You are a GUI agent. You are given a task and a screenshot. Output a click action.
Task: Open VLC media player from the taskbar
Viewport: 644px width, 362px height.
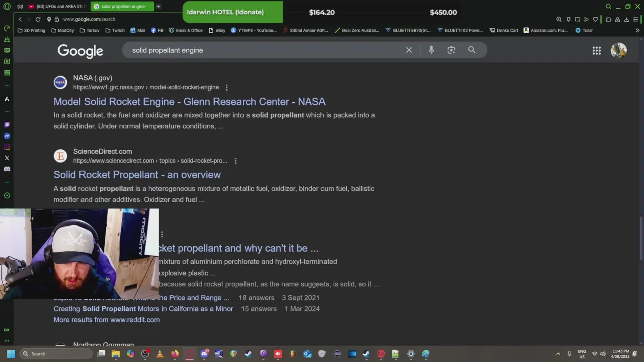[160, 354]
